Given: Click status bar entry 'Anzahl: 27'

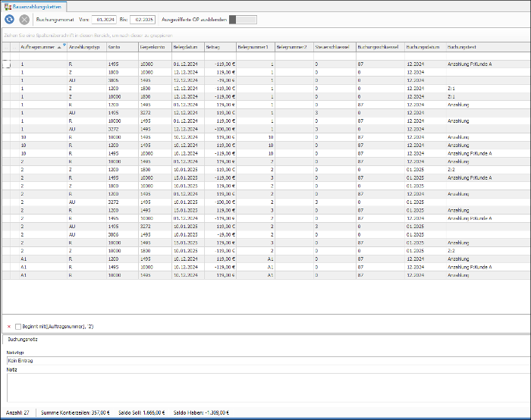Looking at the screenshot, I should pos(17,412).
